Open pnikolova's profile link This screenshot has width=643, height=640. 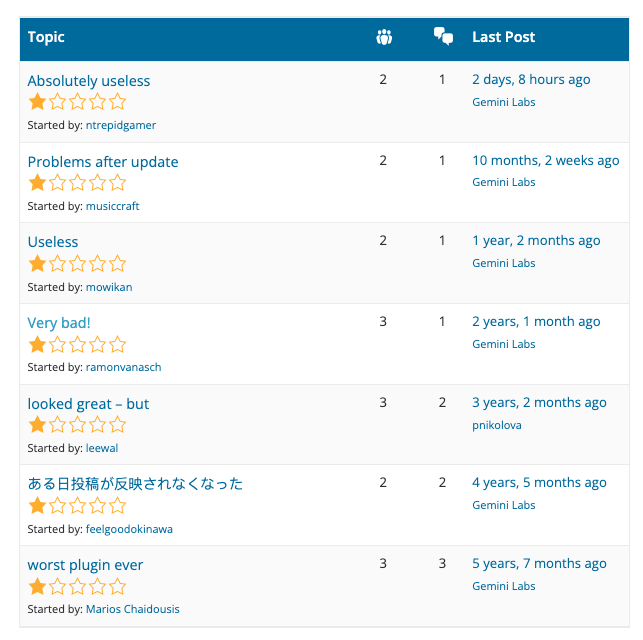click(497, 425)
